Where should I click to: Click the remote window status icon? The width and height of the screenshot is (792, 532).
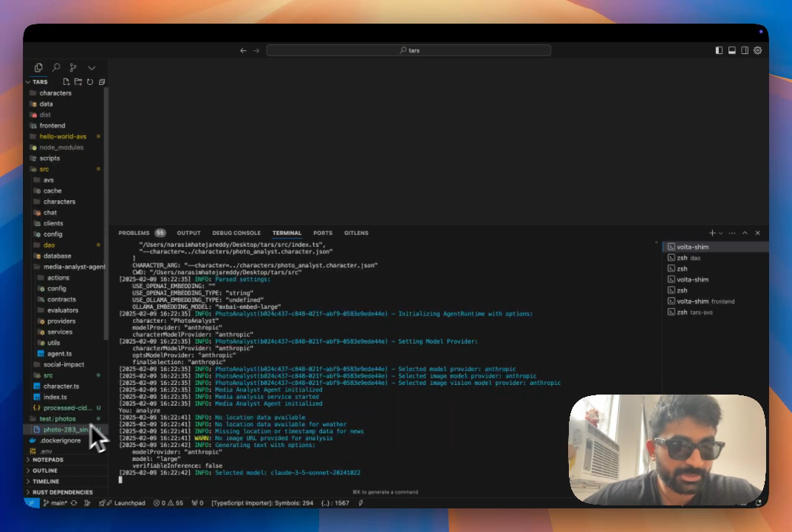pyautogui.click(x=31, y=503)
